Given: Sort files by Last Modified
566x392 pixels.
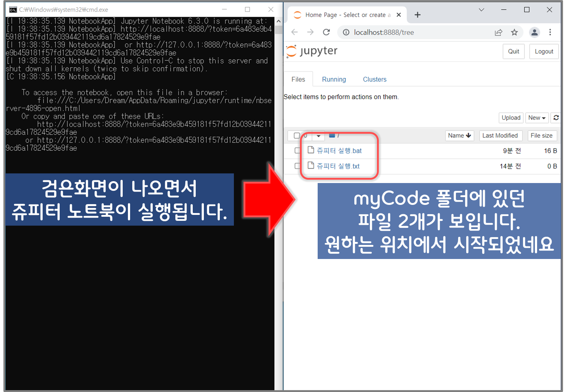Looking at the screenshot, I should click(500, 136).
